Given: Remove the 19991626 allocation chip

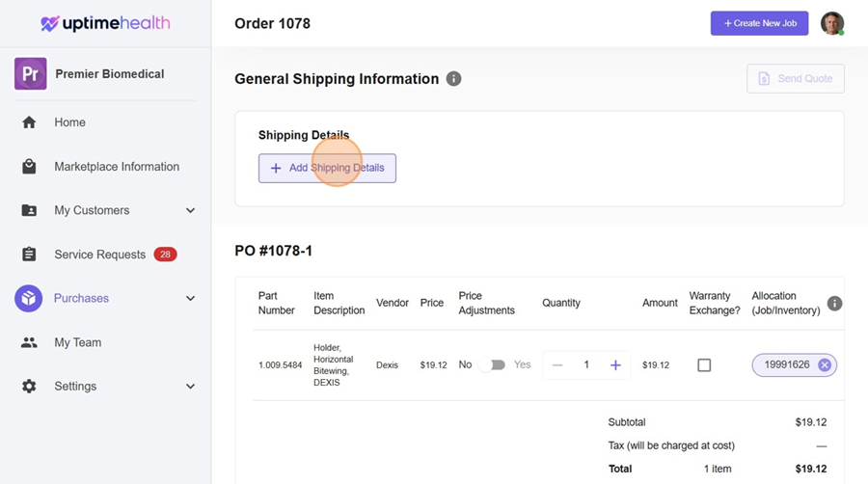Looking at the screenshot, I should pyautogui.click(x=825, y=365).
